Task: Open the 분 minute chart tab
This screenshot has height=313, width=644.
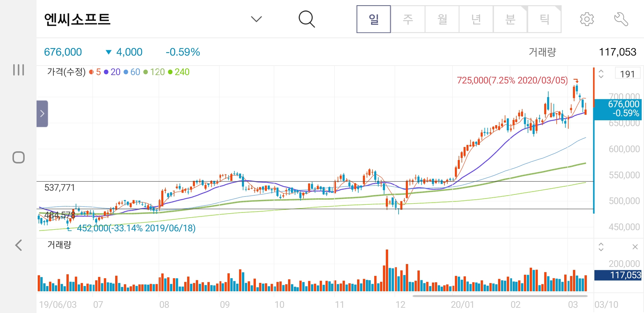Action: 510,19
